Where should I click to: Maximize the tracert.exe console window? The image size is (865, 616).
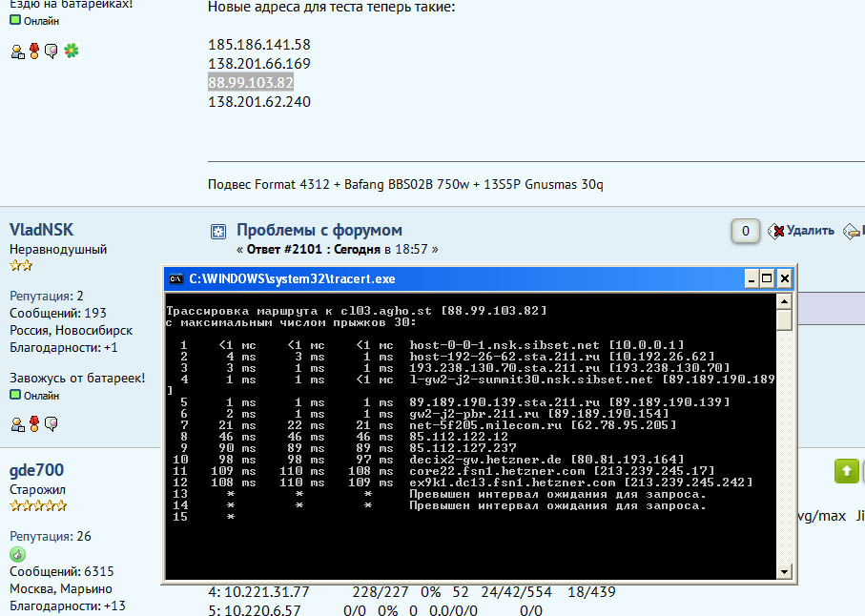tap(767, 278)
